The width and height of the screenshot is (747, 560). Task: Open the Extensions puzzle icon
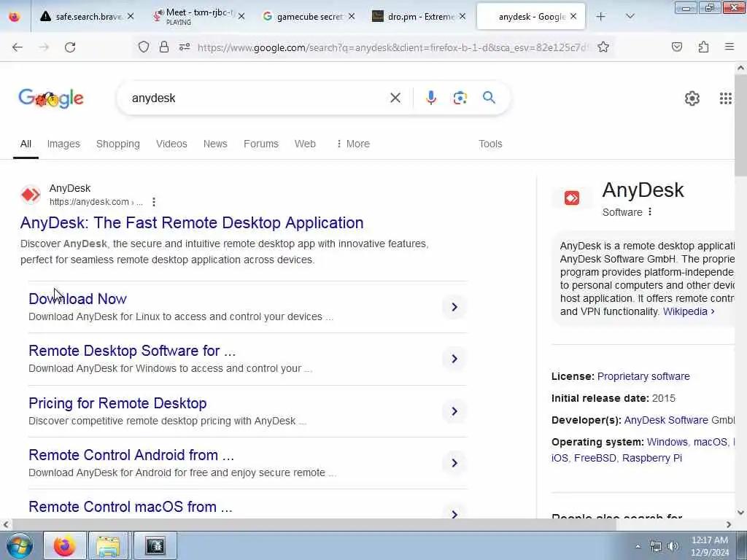click(x=704, y=47)
